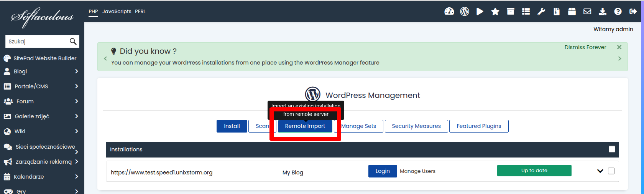Viewport: 644px width, 194px height.
Task: Open help question mark icon
Action: pos(618,12)
